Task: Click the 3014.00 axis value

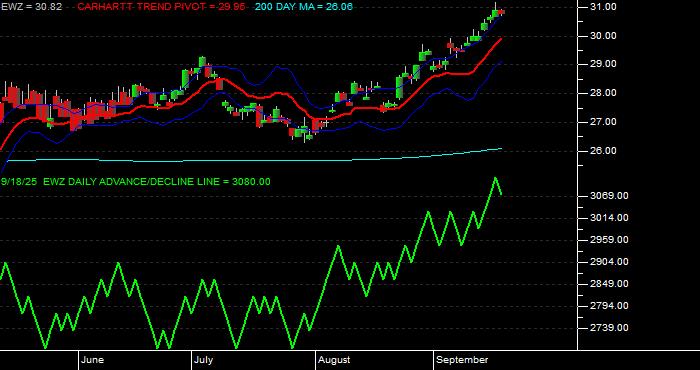Action: pyautogui.click(x=609, y=218)
